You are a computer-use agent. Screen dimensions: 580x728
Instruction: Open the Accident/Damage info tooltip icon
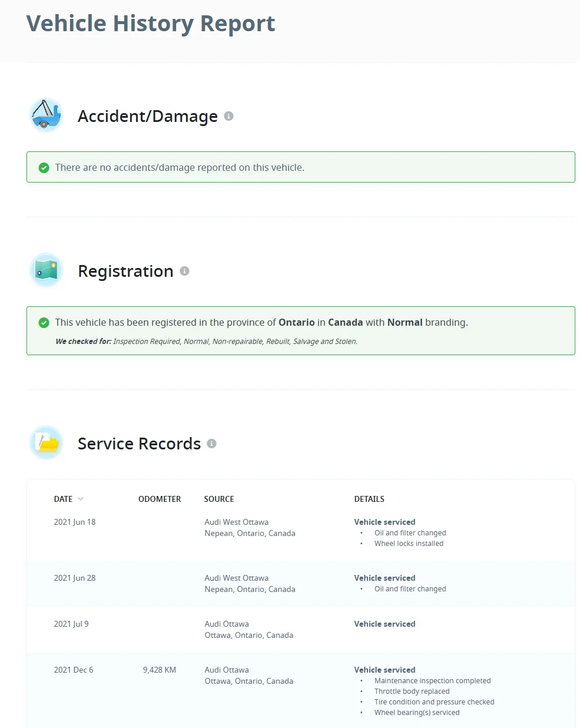click(229, 116)
